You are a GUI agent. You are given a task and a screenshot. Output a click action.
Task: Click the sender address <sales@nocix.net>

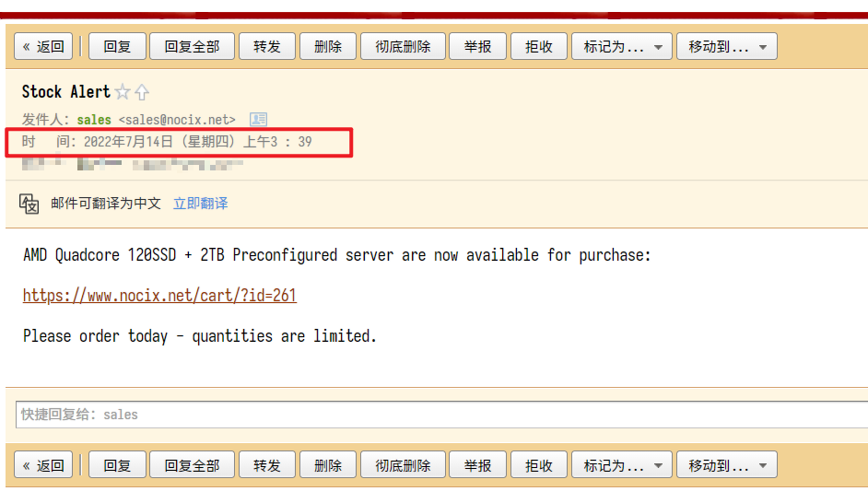click(177, 120)
